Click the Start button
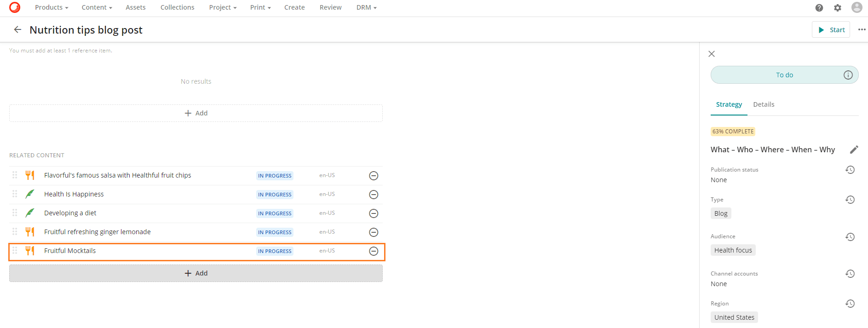 [831, 29]
